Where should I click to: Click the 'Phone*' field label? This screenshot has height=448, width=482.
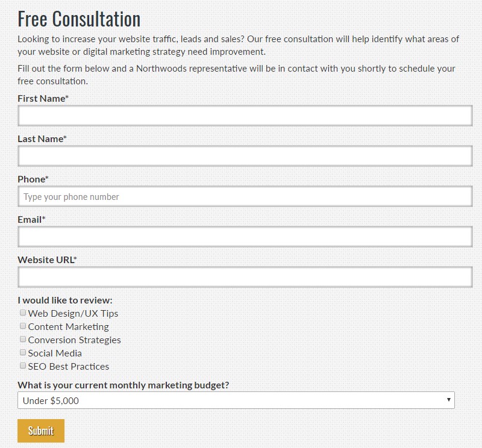33,179
